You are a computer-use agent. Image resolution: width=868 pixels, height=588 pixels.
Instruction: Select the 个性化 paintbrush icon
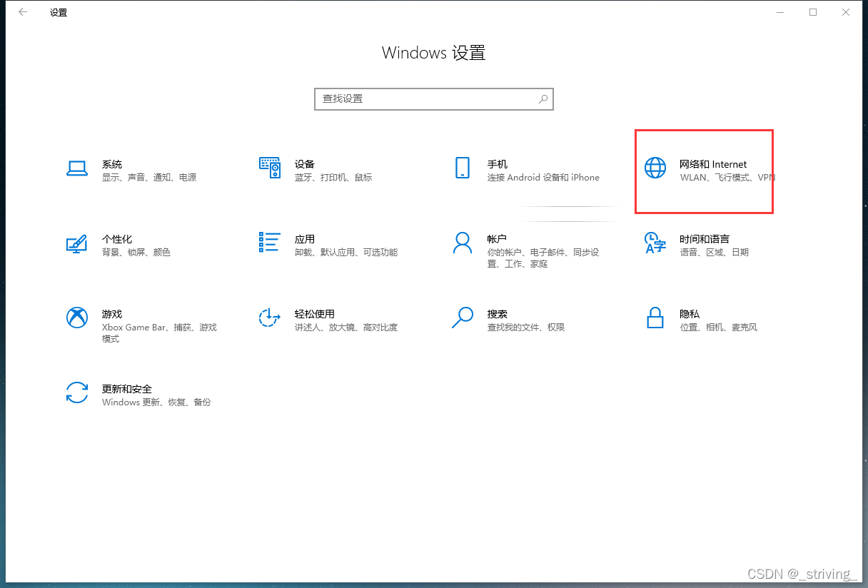(76, 243)
